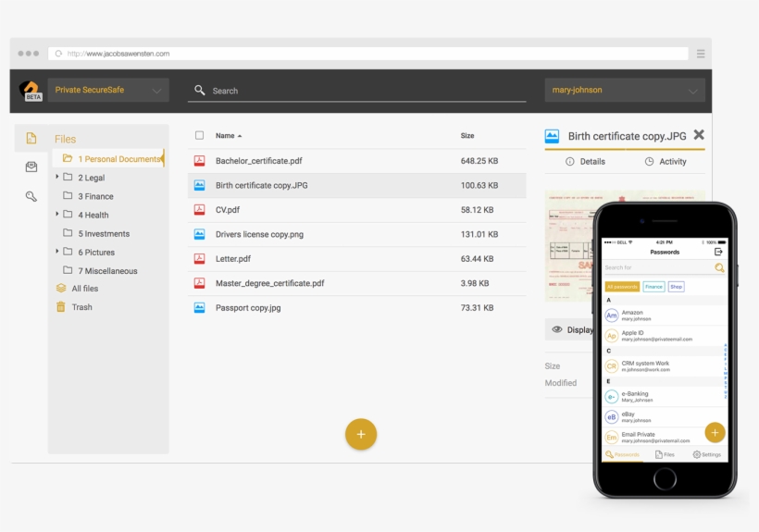759x532 pixels.
Task: Click the Passport copy.jpg image icon
Action: (x=199, y=307)
